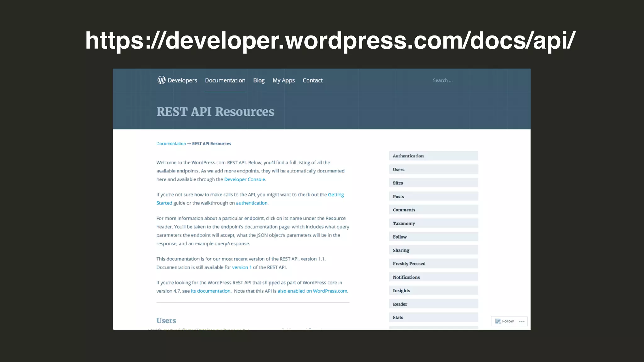Click the Documentation breadcrumb link

(171, 144)
